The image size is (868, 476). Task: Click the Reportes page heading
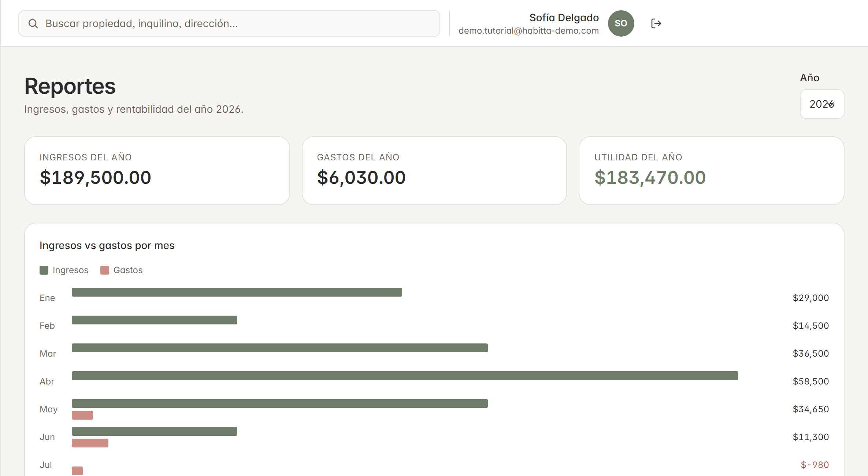(70, 86)
